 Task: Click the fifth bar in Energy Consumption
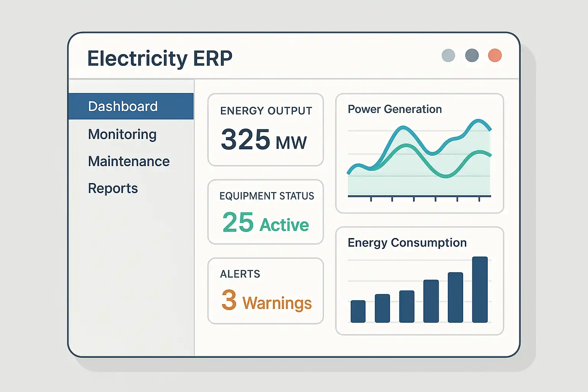tap(455, 297)
